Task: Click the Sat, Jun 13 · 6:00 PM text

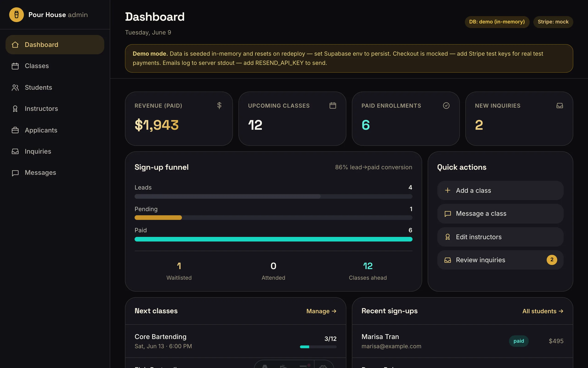Action: coord(163,346)
